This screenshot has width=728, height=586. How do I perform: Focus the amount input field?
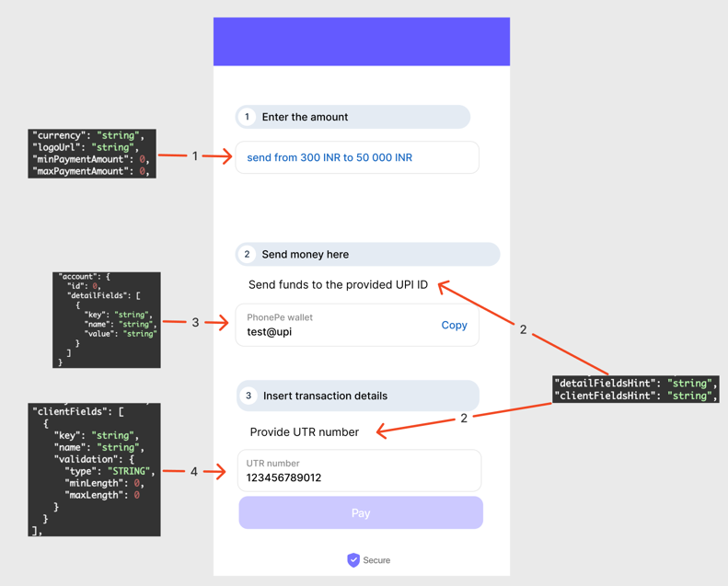[357, 157]
